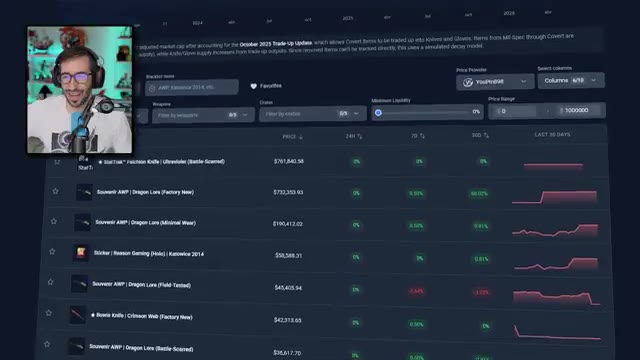Open the Falchion Knife Ultraviolet Battle-Scarred listing

tap(162, 162)
